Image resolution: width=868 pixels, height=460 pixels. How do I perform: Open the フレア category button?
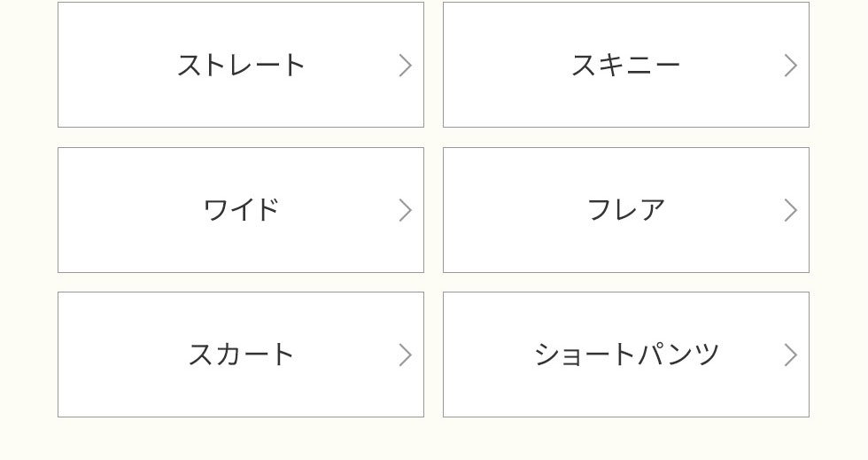coord(626,210)
